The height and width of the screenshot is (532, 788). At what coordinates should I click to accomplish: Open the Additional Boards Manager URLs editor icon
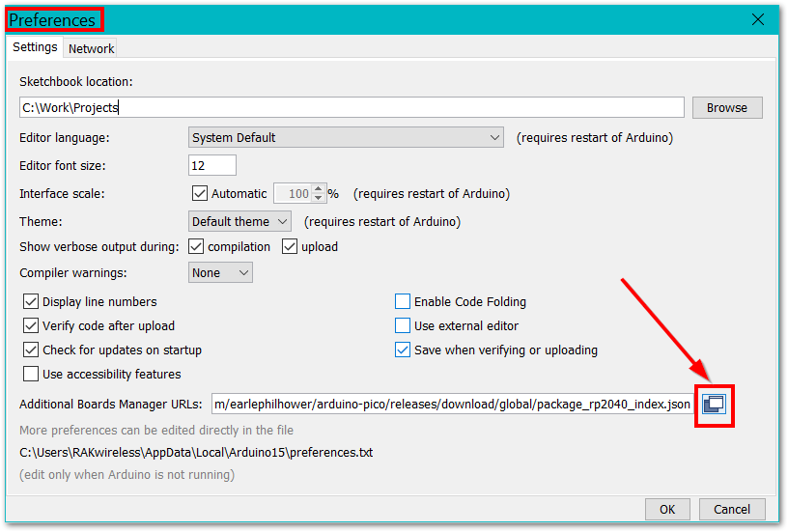(x=715, y=405)
